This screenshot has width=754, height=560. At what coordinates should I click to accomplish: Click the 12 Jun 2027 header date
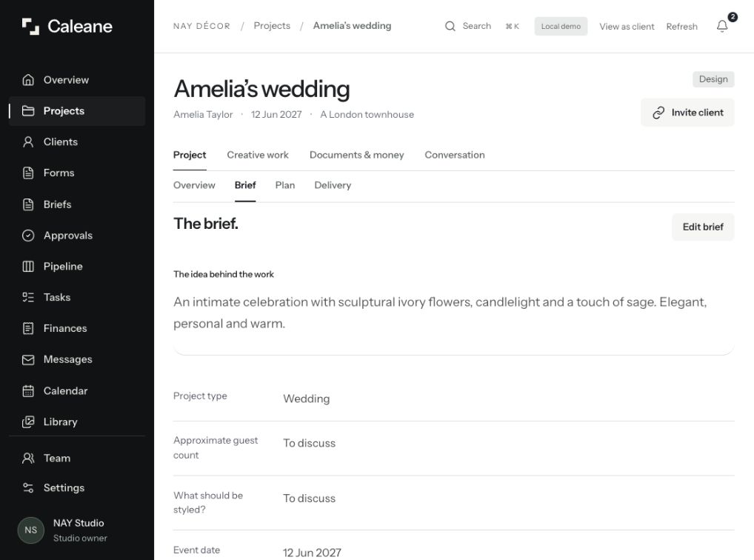click(x=276, y=115)
